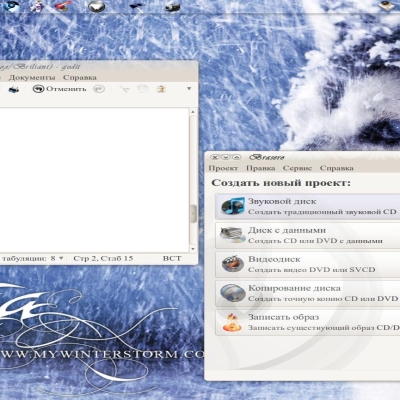Image resolution: width=400 pixels, height=400 pixels.
Task: Click the copy pages icon in gedit toolbar
Action: [143, 89]
